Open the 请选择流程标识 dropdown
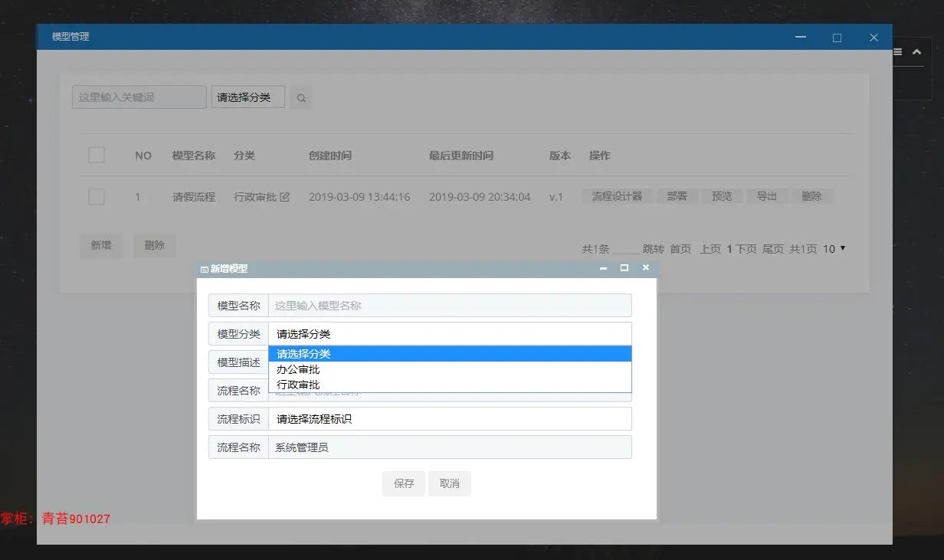 pos(450,419)
